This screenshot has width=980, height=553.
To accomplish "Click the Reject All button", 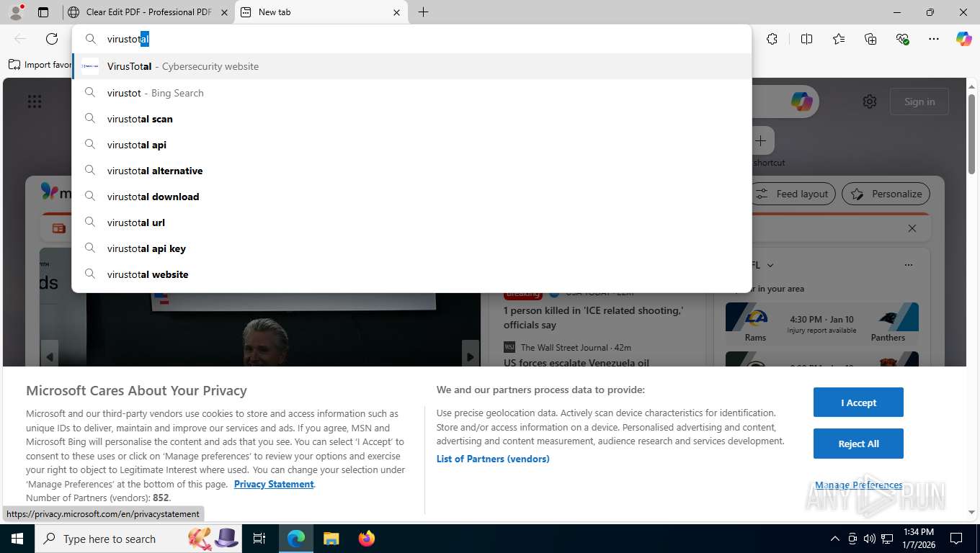I will click(x=858, y=444).
